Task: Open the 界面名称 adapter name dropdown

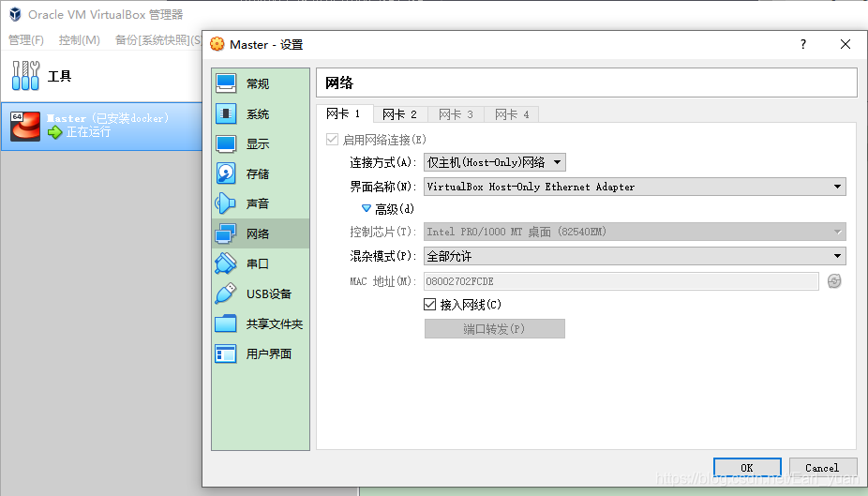Action: pos(635,187)
